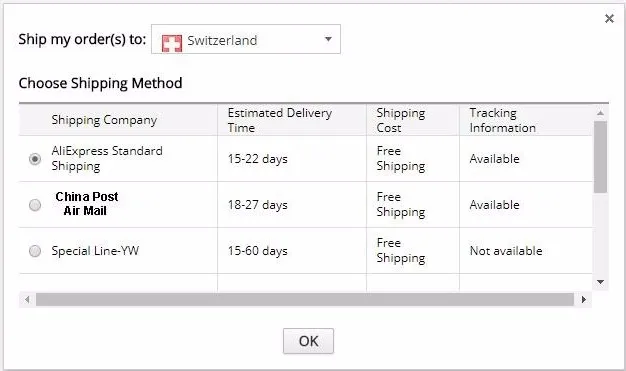Viewport: 626px width, 371px height.
Task: Select Special Line-YW shipping radio
Action: click(35, 251)
